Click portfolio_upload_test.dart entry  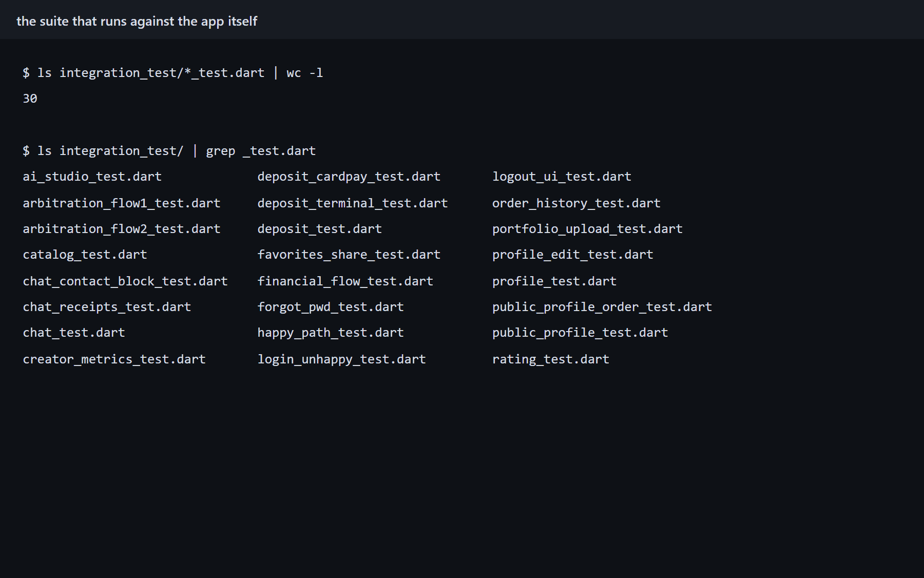(x=588, y=229)
